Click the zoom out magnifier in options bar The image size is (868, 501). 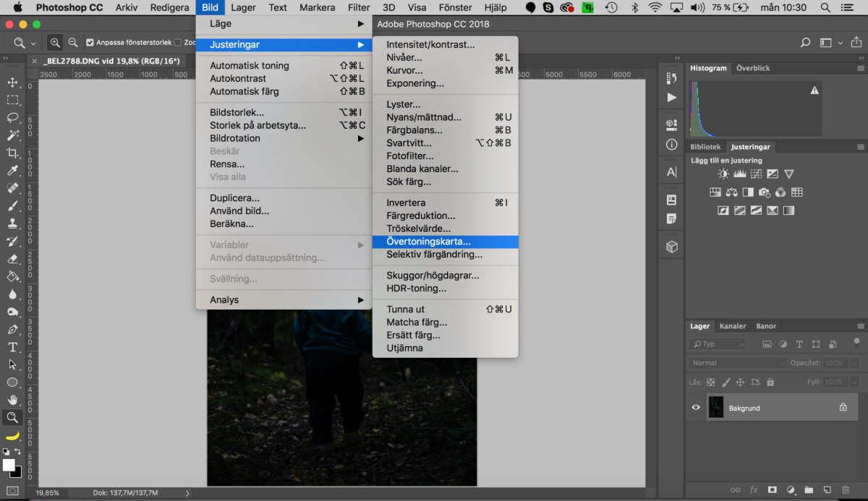pyautogui.click(x=73, y=43)
